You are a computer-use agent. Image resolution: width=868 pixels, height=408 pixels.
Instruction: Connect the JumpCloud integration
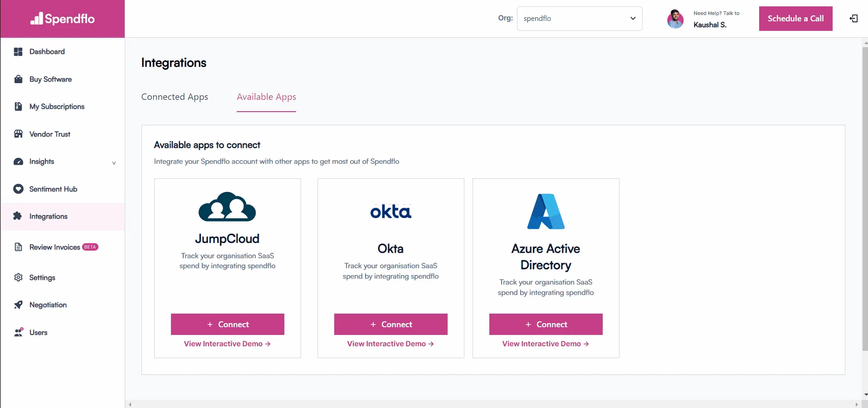pos(227,324)
